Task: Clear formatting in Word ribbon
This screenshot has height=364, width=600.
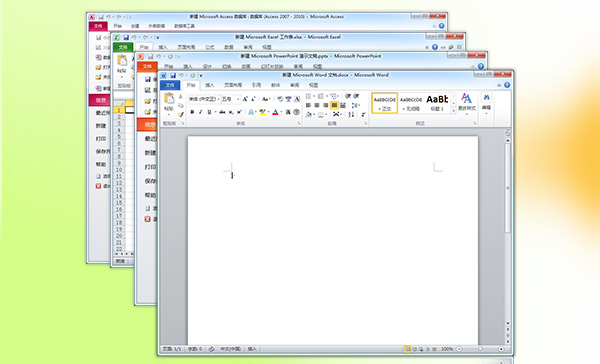Action: coord(280,99)
